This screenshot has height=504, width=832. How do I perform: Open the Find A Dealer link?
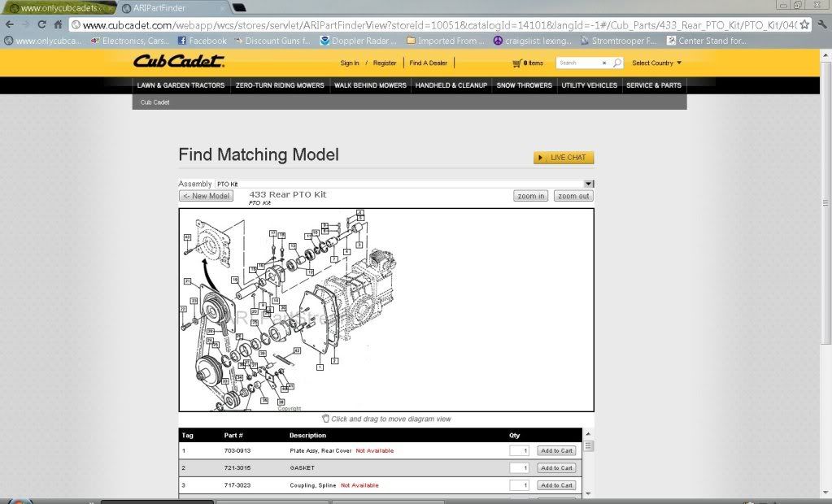tap(429, 63)
